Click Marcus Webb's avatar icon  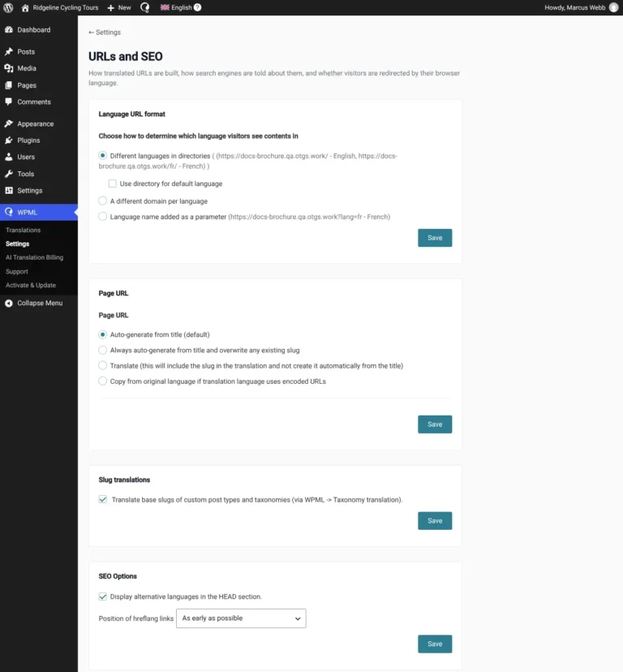613,8
